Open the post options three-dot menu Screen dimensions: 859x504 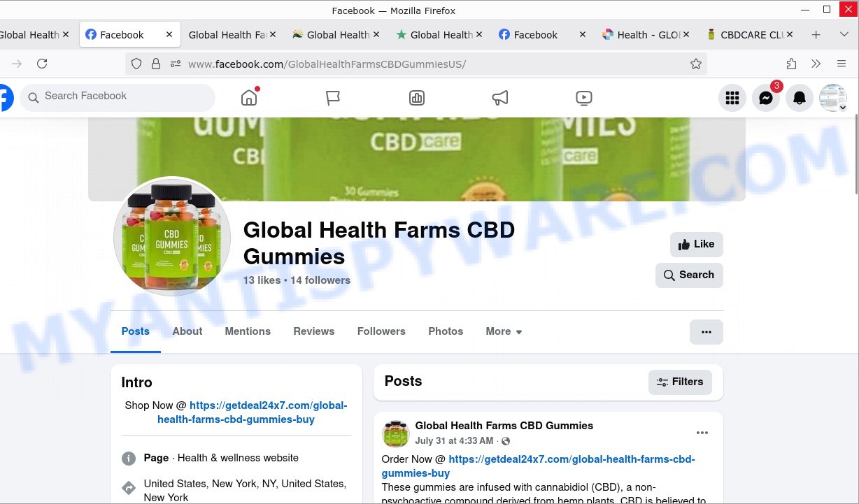pyautogui.click(x=702, y=433)
